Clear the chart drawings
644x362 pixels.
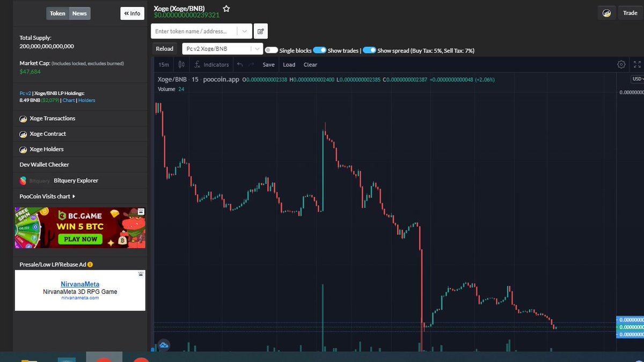point(310,64)
